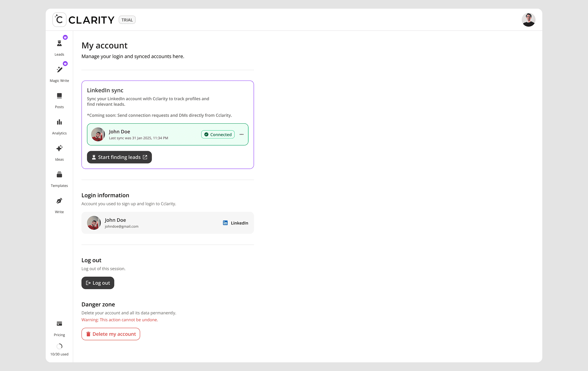The width and height of the screenshot is (588, 371).
Task: Click the Last sync timestamp text
Action: coord(138,138)
